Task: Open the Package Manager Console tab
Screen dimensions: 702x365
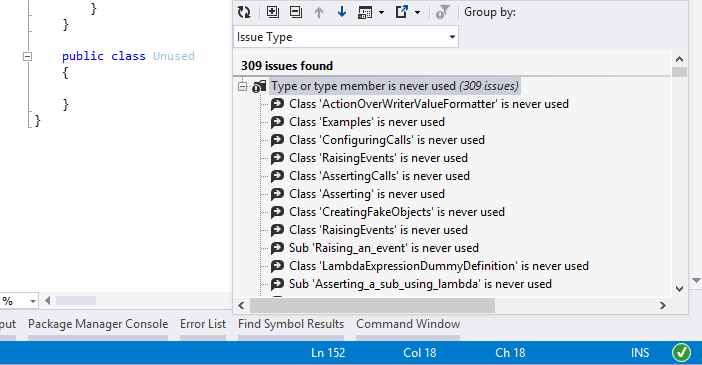Action: 98,324
